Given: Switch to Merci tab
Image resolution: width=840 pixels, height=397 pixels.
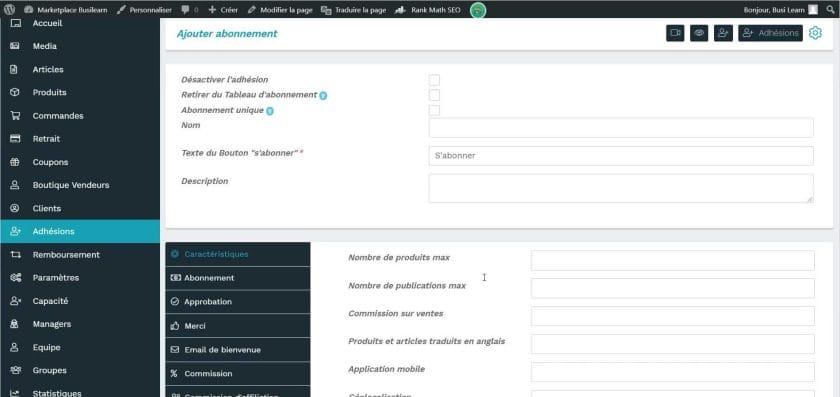Looking at the screenshot, I should click(238, 326).
